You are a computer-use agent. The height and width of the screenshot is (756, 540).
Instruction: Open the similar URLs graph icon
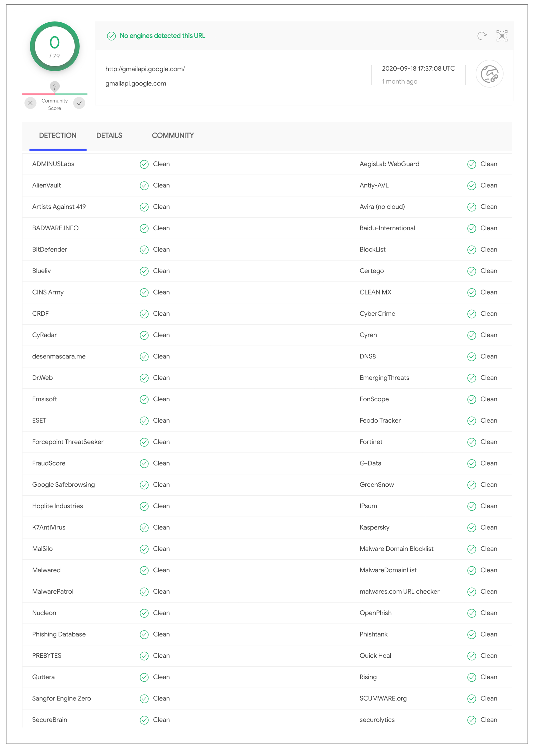502,35
